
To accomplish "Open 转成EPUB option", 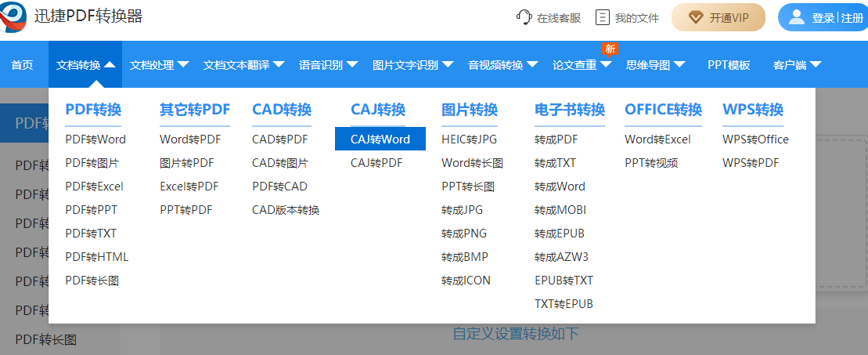I will (560, 234).
